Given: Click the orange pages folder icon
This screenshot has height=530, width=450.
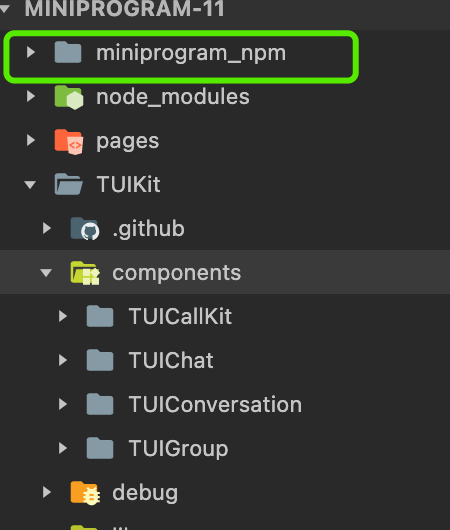Looking at the screenshot, I should 69,142.
